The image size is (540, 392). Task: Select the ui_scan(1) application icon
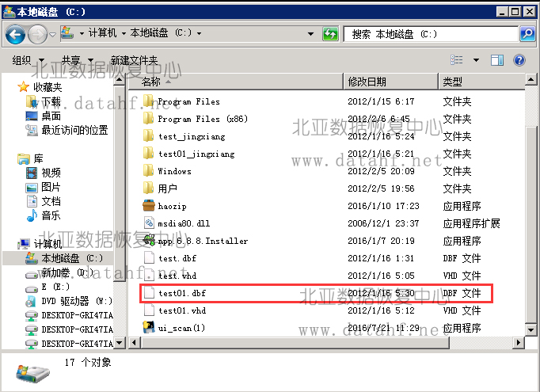[x=148, y=328]
